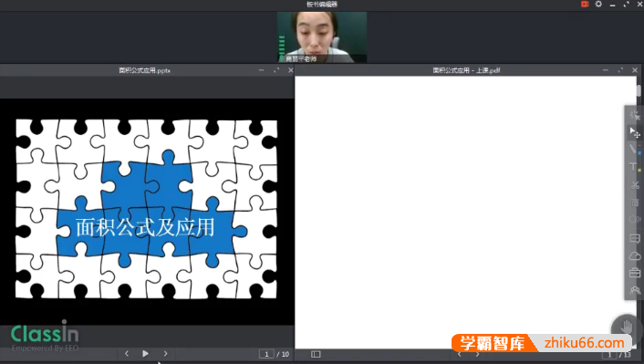The height and width of the screenshot is (364, 644).
Task: Select the pen drawing tool
Action: (633, 149)
